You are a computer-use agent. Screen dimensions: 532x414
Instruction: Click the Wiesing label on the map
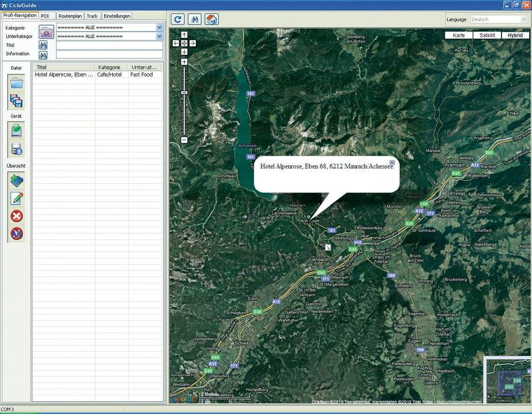click(x=343, y=238)
